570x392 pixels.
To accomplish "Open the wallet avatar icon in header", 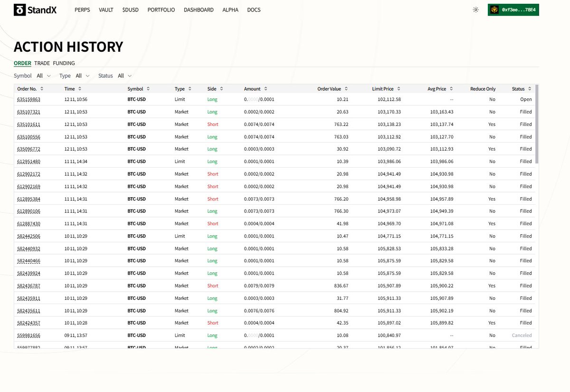I will pos(494,10).
